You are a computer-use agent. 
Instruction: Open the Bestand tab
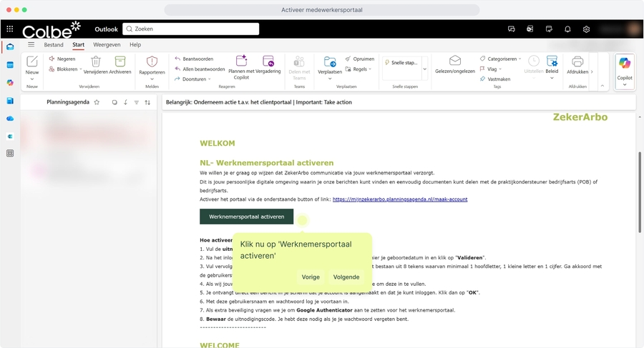(54, 45)
